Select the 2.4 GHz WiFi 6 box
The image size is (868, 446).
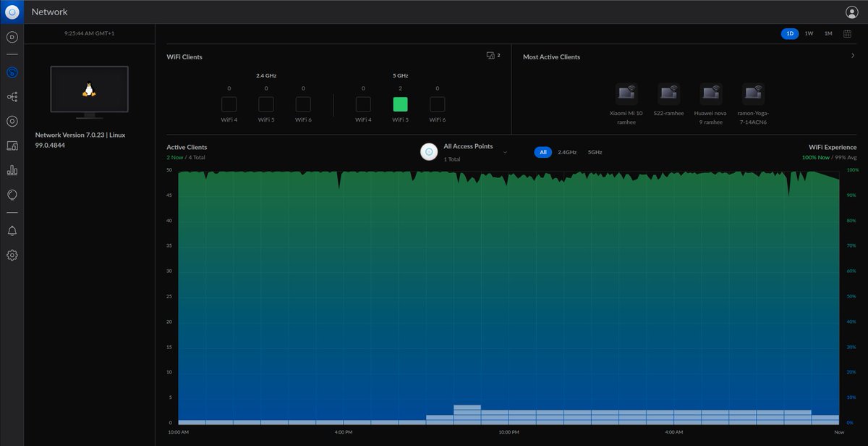pos(303,104)
